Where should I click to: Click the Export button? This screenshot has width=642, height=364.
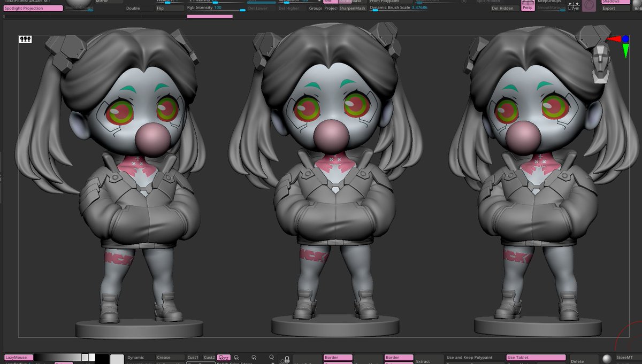(615, 8)
